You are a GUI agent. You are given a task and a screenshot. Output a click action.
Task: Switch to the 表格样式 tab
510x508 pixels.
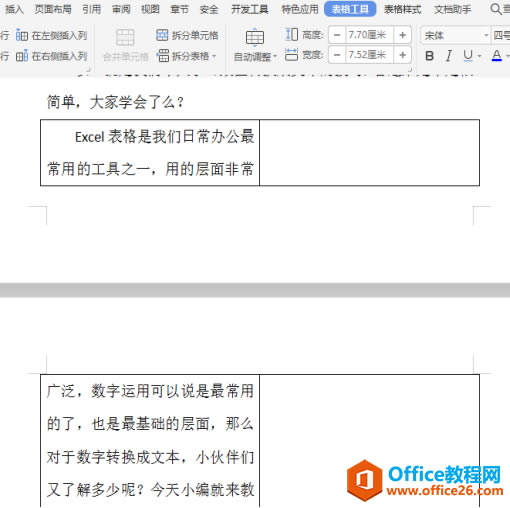[402, 9]
